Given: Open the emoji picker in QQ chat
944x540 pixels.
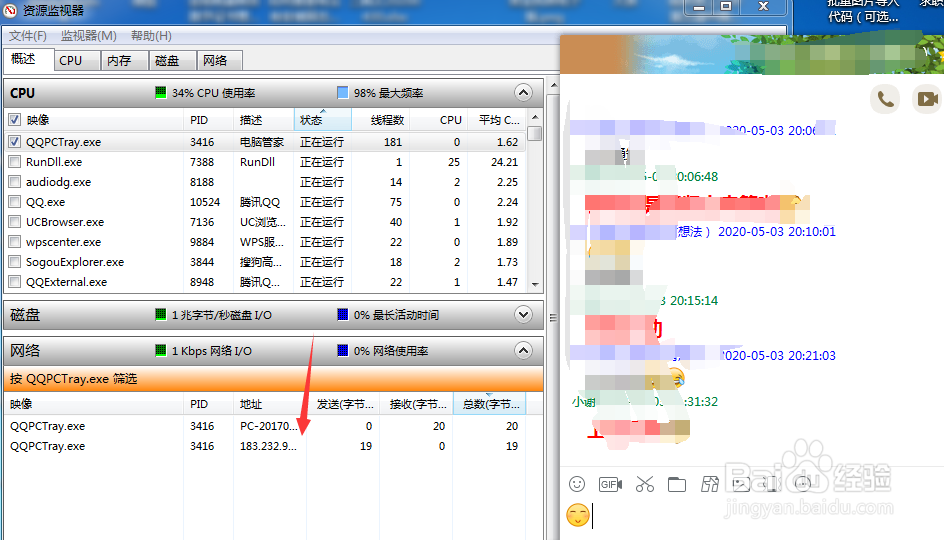Looking at the screenshot, I should click(x=577, y=484).
